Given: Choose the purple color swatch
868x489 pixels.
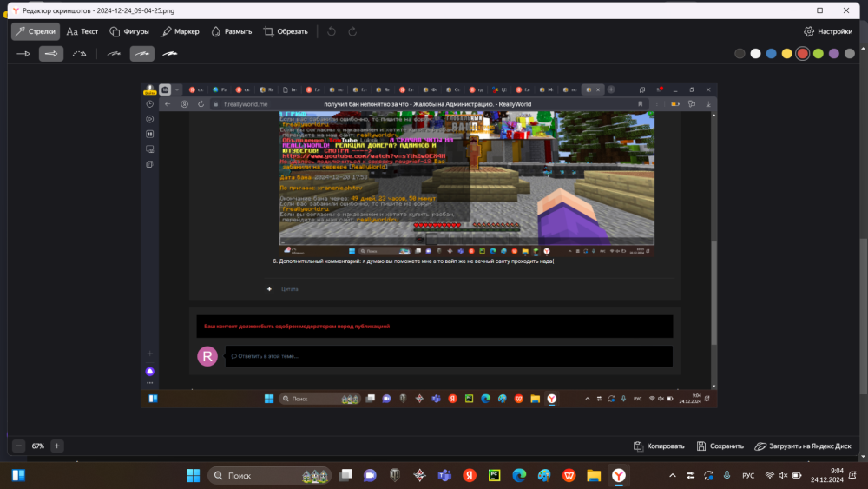Looking at the screenshot, I should point(833,54).
